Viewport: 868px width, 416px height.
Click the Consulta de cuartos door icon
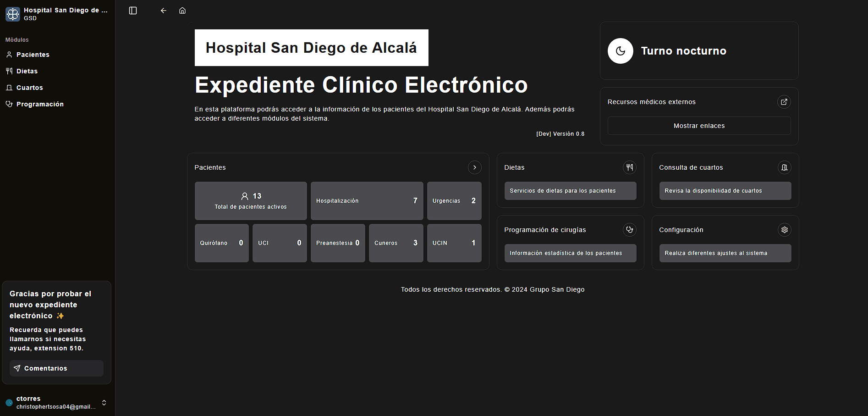785,167
